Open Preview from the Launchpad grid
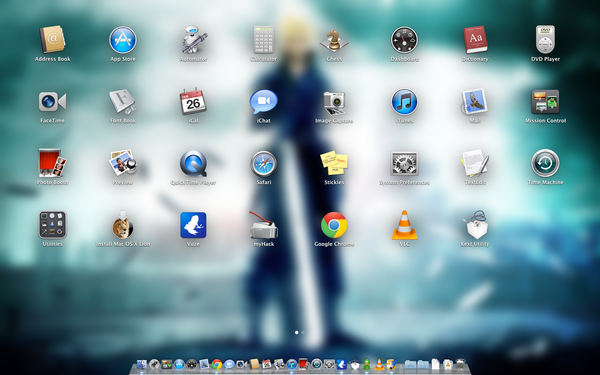Image resolution: width=600 pixels, height=375 pixels. click(x=123, y=163)
